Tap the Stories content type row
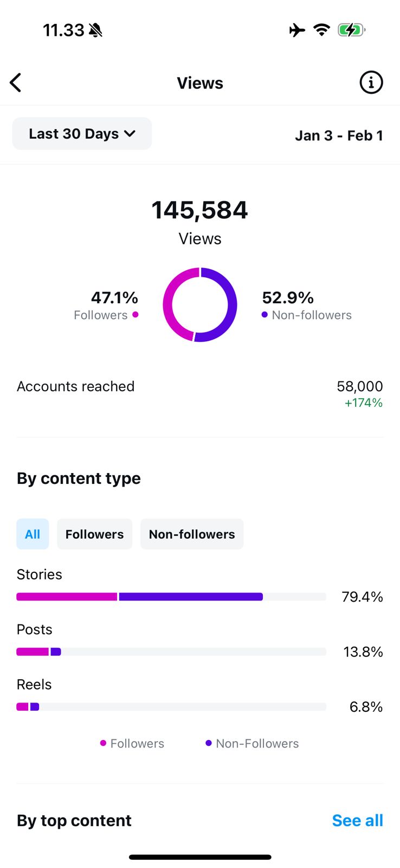The image size is (400, 868). 40,575
